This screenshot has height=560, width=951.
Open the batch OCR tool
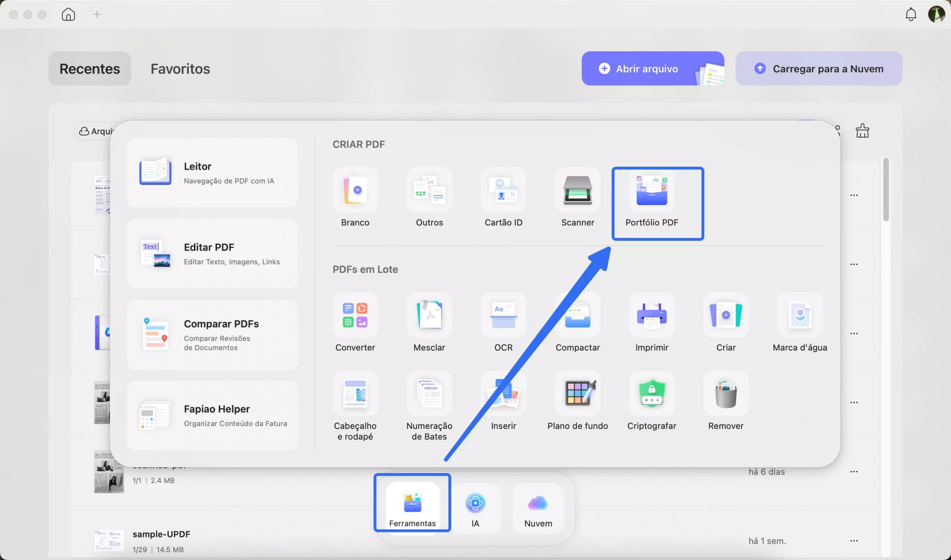pos(503,316)
